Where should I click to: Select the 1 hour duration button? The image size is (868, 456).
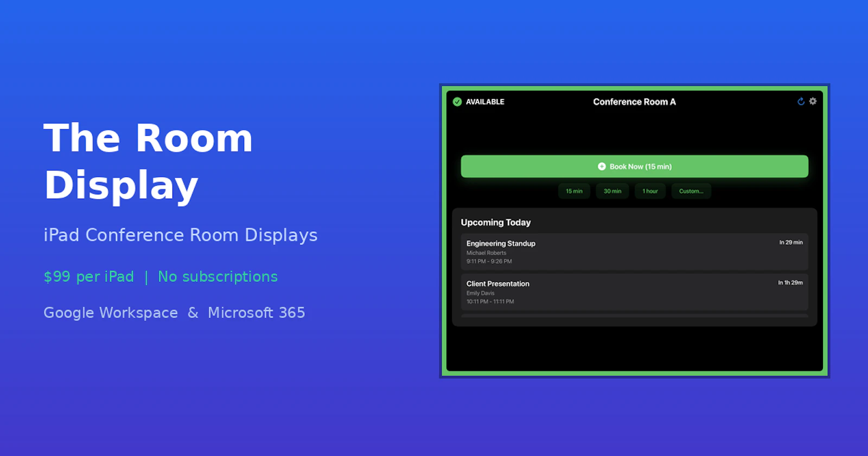tap(650, 191)
